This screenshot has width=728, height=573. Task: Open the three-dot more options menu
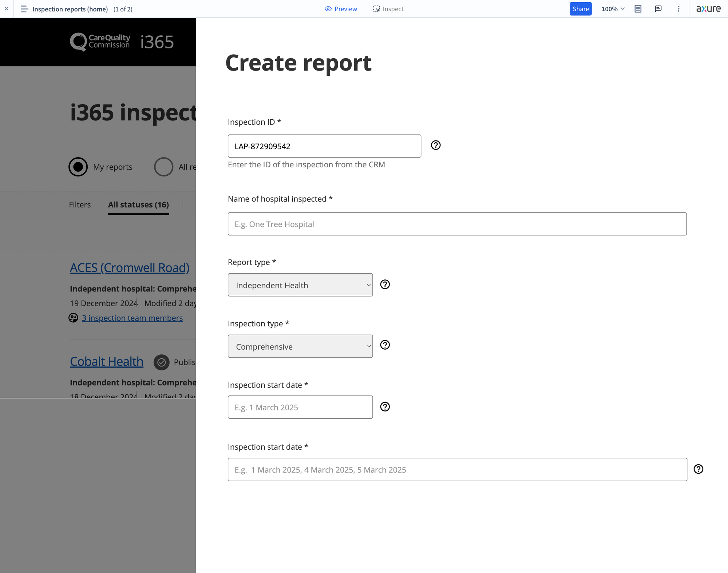[x=678, y=9]
